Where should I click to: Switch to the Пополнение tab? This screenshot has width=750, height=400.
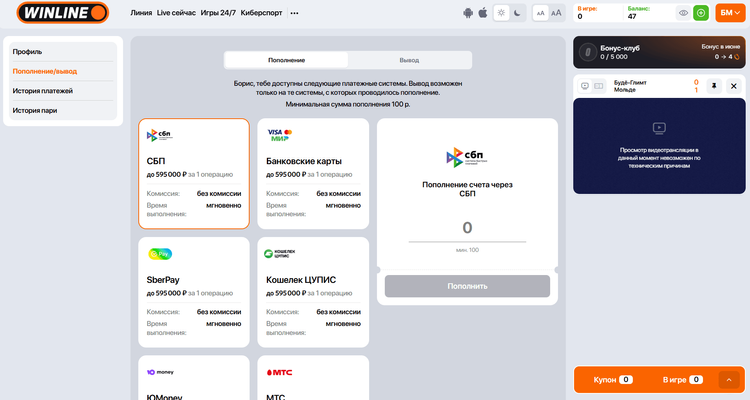pos(287,60)
